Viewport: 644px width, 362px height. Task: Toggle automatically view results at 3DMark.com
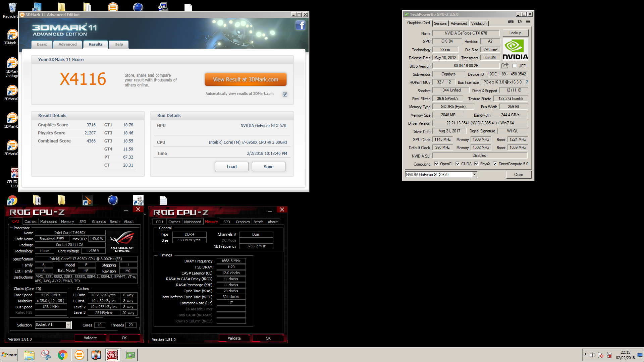tap(285, 94)
